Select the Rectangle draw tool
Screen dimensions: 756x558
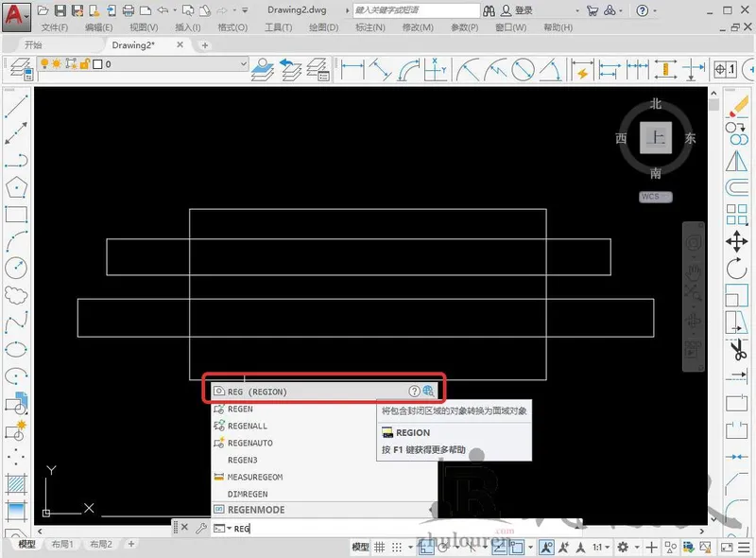tap(16, 215)
